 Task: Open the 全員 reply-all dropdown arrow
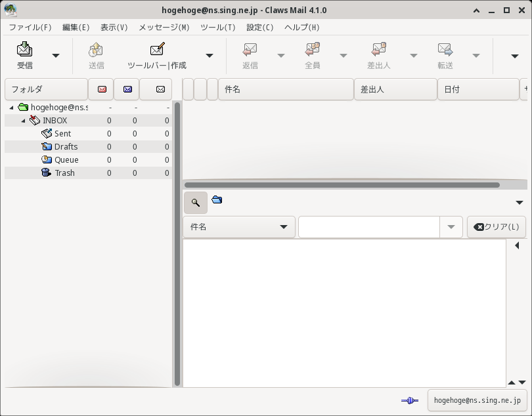(x=344, y=56)
